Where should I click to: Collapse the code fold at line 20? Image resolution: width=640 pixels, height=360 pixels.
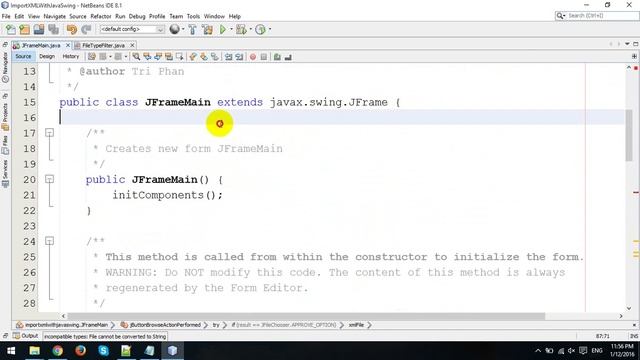pyautogui.click(x=49, y=179)
